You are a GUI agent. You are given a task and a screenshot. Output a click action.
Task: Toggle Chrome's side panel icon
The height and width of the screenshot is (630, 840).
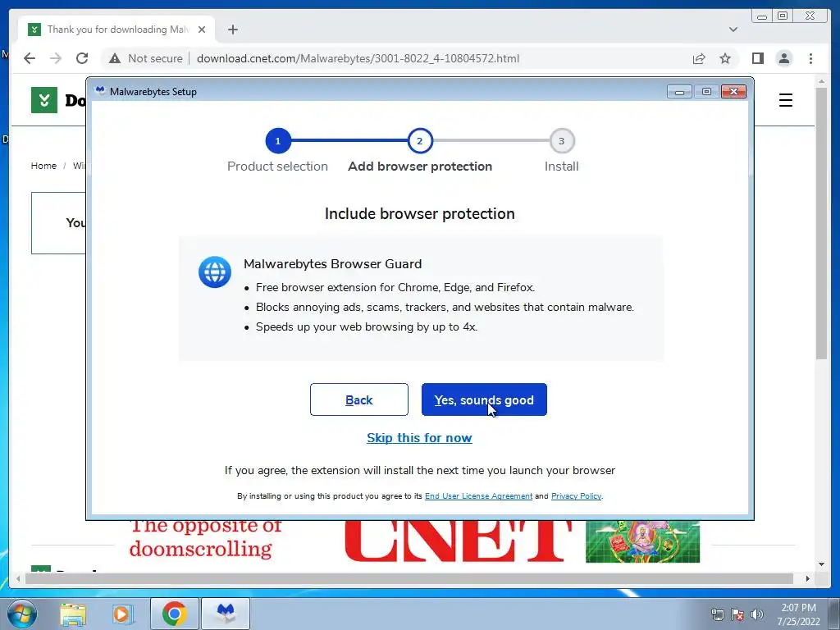[757, 58]
